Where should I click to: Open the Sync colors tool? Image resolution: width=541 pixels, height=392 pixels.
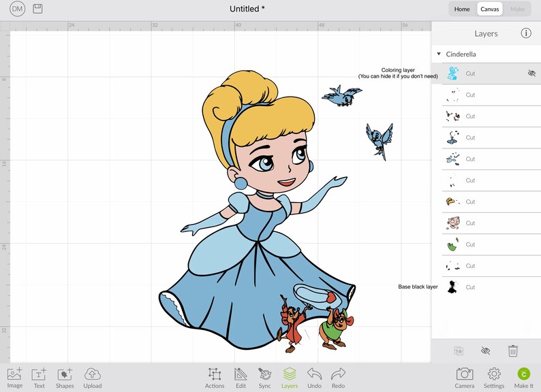pyautogui.click(x=264, y=378)
